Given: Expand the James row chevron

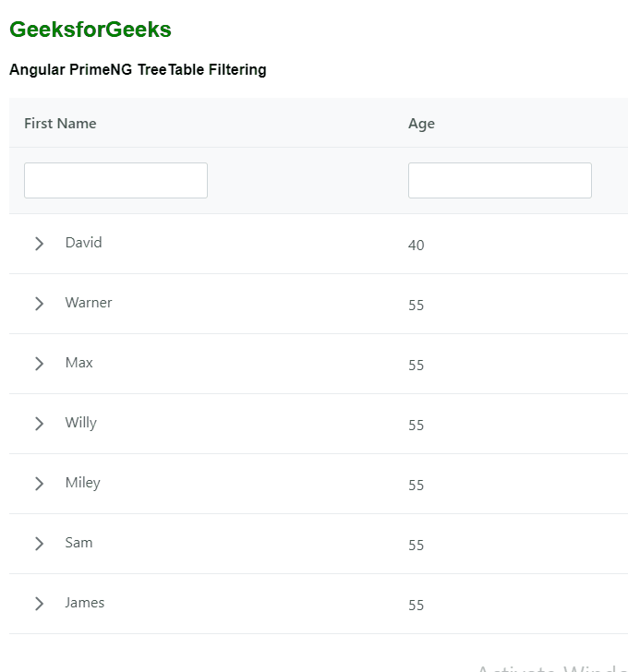Looking at the screenshot, I should tap(39, 604).
